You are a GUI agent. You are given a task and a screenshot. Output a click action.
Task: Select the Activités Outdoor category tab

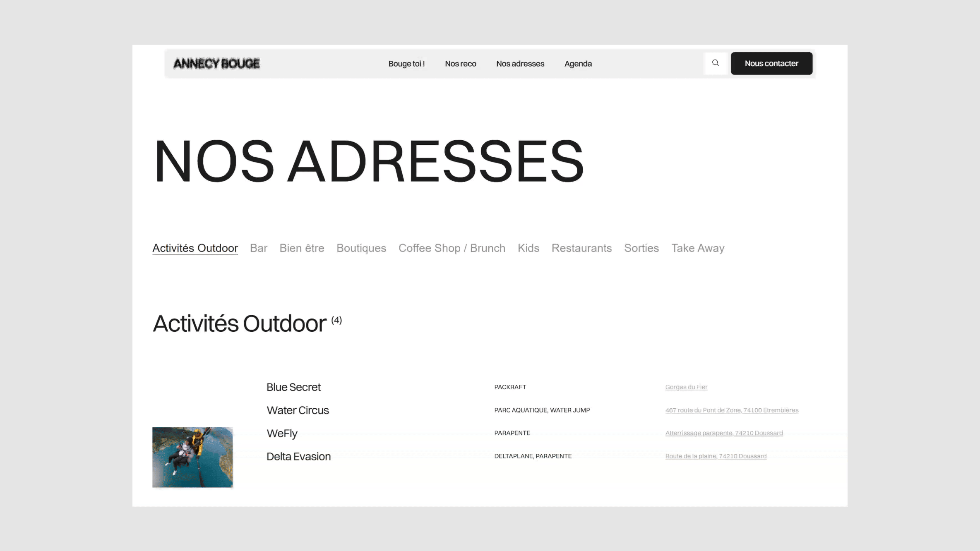pyautogui.click(x=195, y=248)
